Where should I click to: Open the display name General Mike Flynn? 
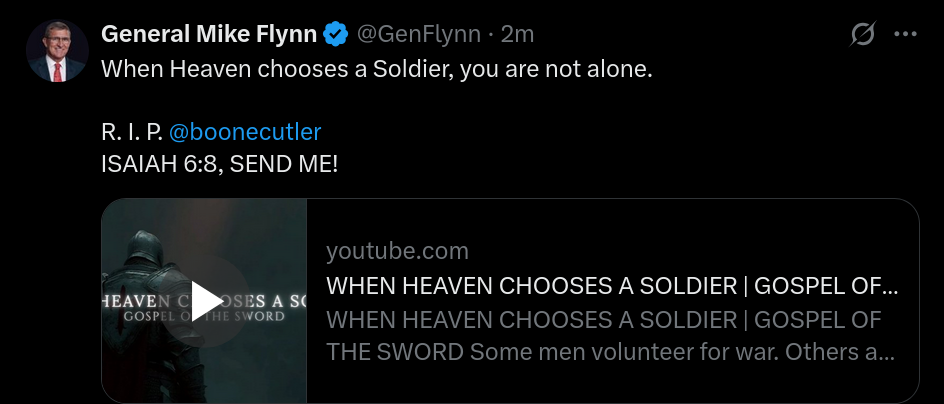click(x=208, y=34)
